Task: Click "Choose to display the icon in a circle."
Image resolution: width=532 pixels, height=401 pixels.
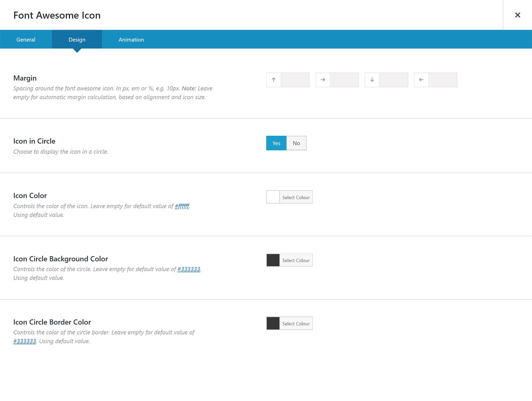Action: [x=61, y=151]
